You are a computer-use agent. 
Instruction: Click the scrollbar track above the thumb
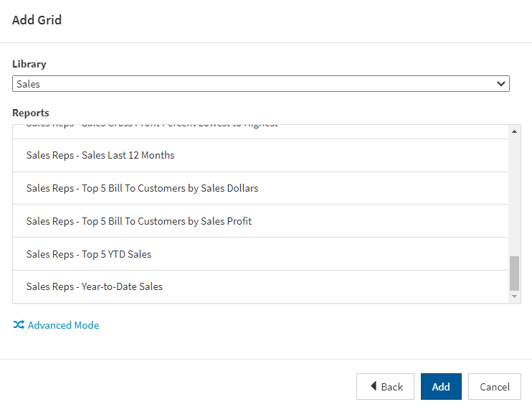pyautogui.click(x=514, y=195)
